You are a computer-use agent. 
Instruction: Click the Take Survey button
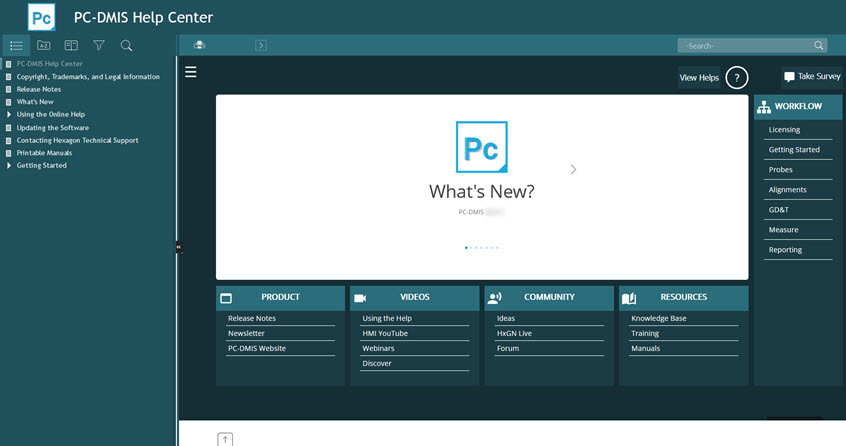pyautogui.click(x=811, y=77)
